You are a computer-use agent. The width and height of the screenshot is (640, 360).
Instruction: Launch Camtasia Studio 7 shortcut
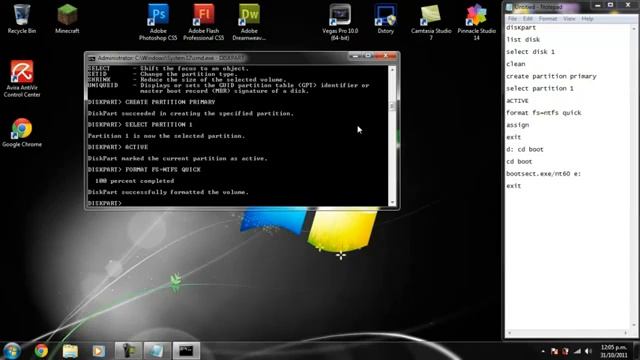tap(431, 22)
